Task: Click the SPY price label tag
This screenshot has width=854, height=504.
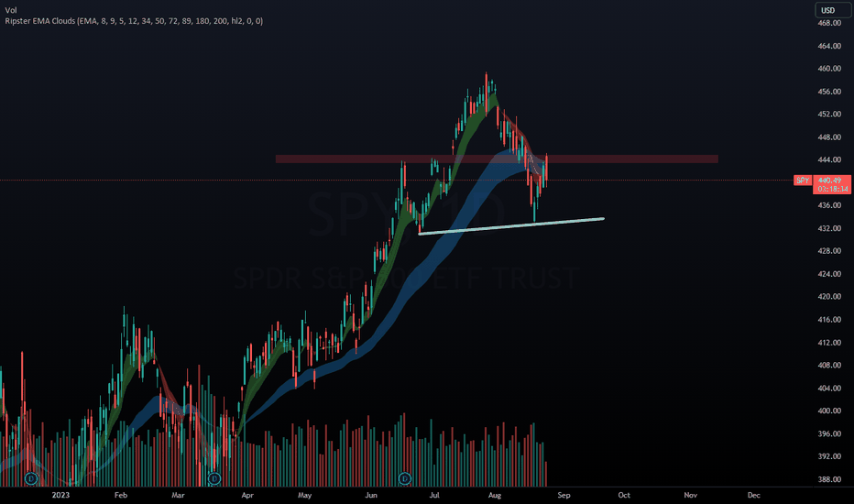Action: click(803, 181)
